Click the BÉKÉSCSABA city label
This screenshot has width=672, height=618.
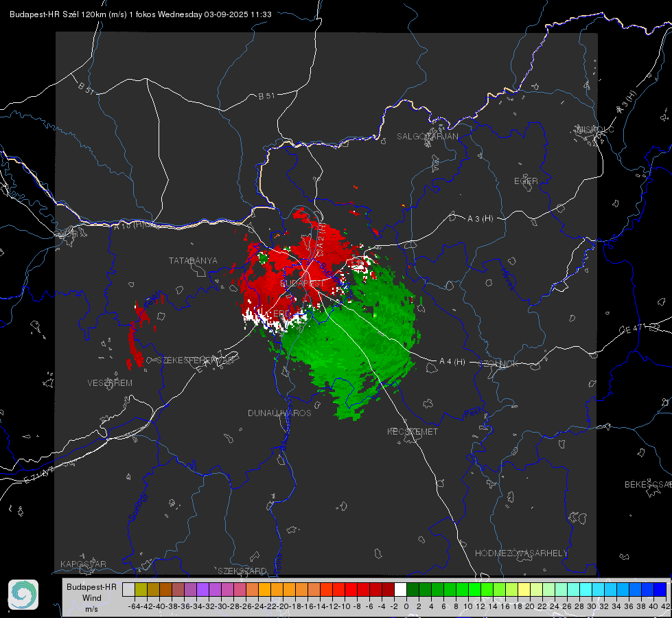click(x=648, y=485)
